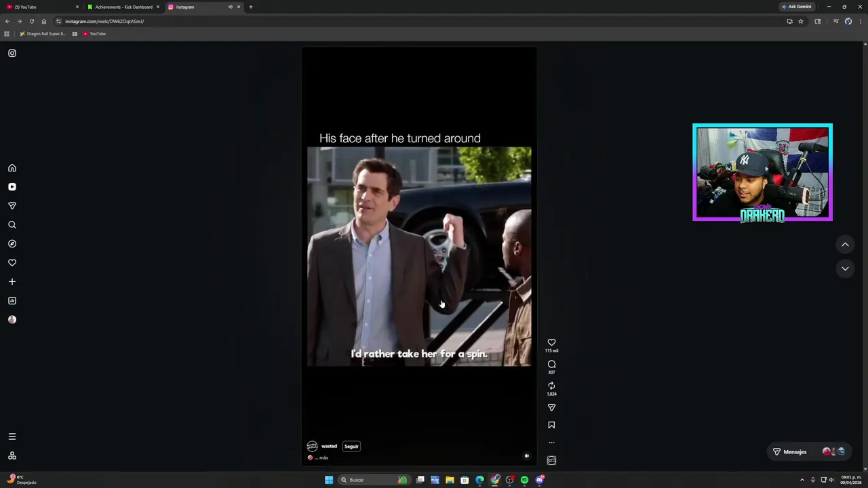Open Chrome three-dot menu
The width and height of the screenshot is (868, 488).
(x=860, y=21)
